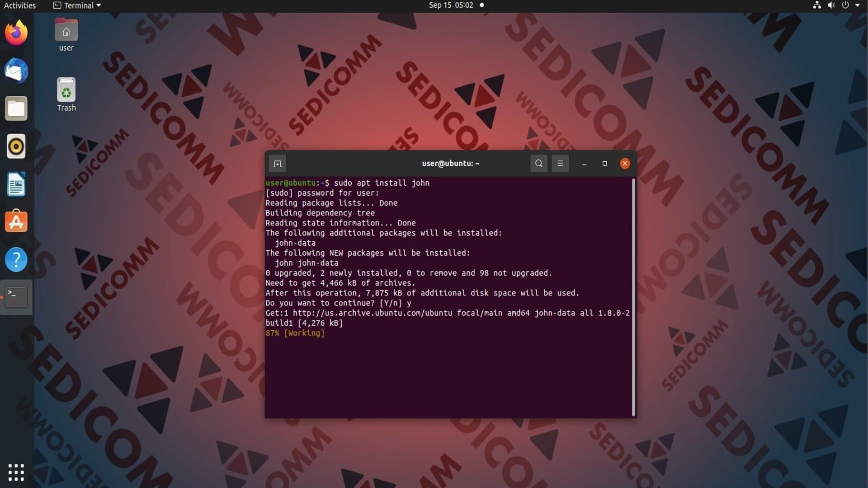This screenshot has width=868, height=488.
Task: Click the 'sudo apt install john' command text
Action: [382, 183]
